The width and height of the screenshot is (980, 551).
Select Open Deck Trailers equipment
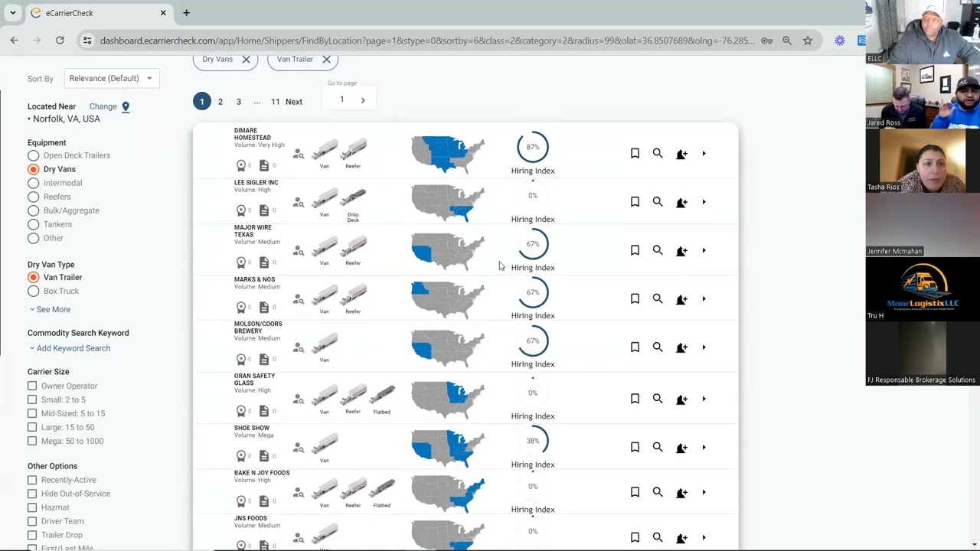[x=33, y=155]
